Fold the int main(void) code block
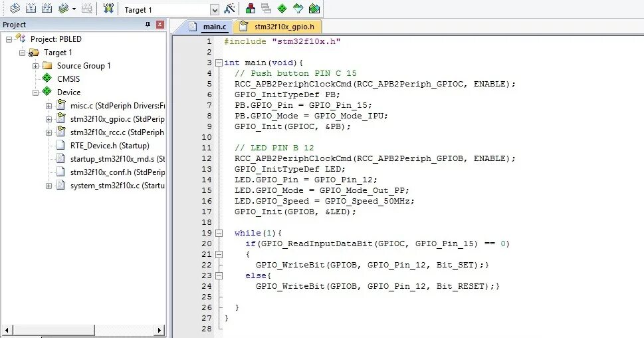This screenshot has height=338, width=644. tap(219, 63)
